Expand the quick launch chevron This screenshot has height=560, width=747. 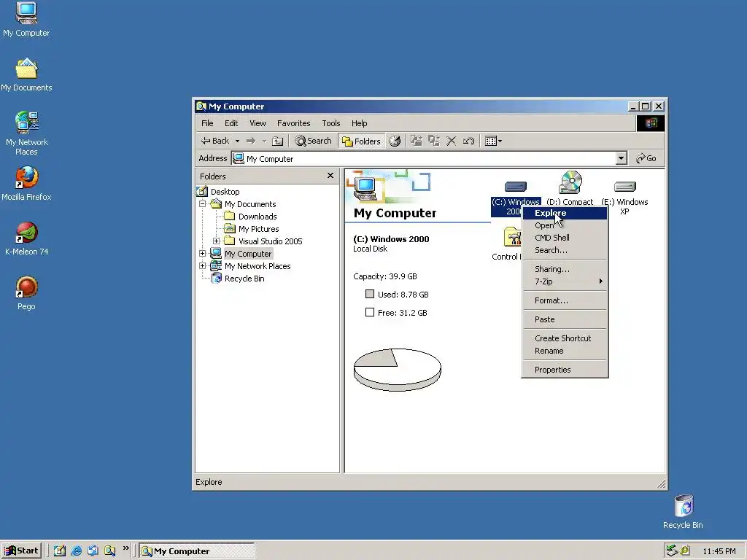pos(125,548)
